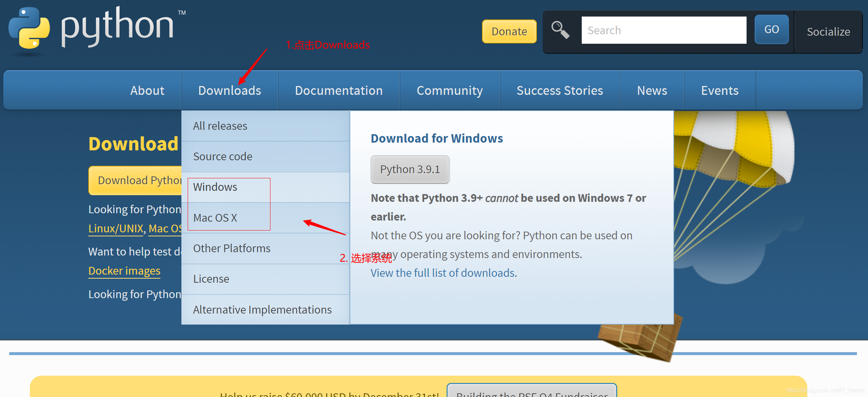The image size is (868, 397).
Task: Open Alternative Implementations menu entry
Action: (262, 310)
